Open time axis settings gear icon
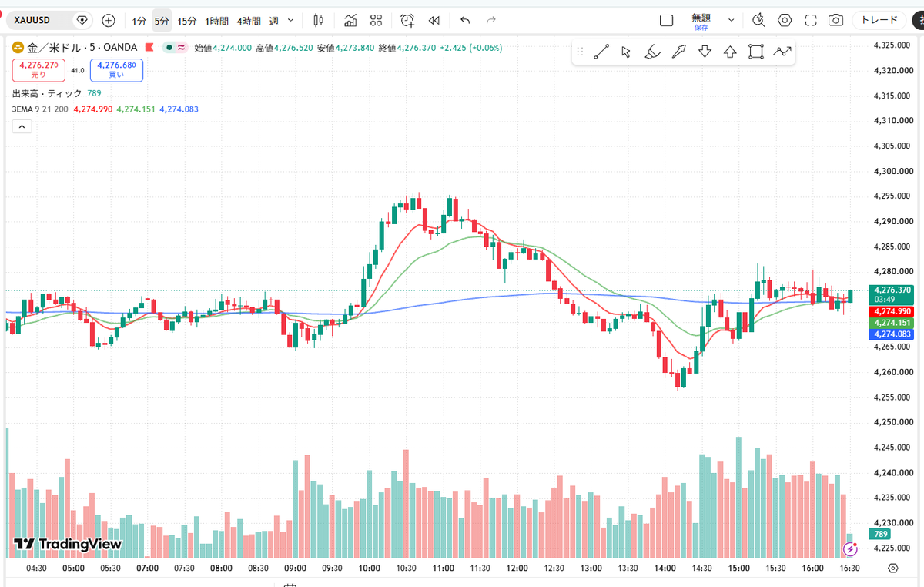This screenshot has width=924, height=587. pos(893,568)
